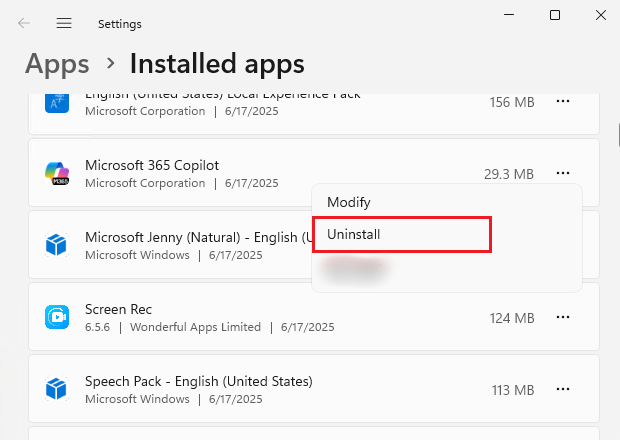Go to Apps via the breadcrumb
Viewport: 620px width, 440px height.
tap(57, 64)
